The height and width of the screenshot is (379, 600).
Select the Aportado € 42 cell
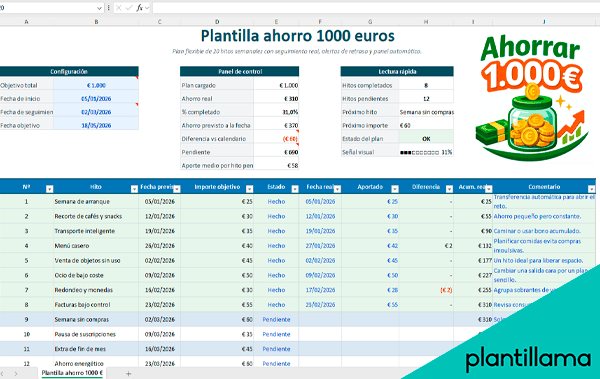point(370,246)
